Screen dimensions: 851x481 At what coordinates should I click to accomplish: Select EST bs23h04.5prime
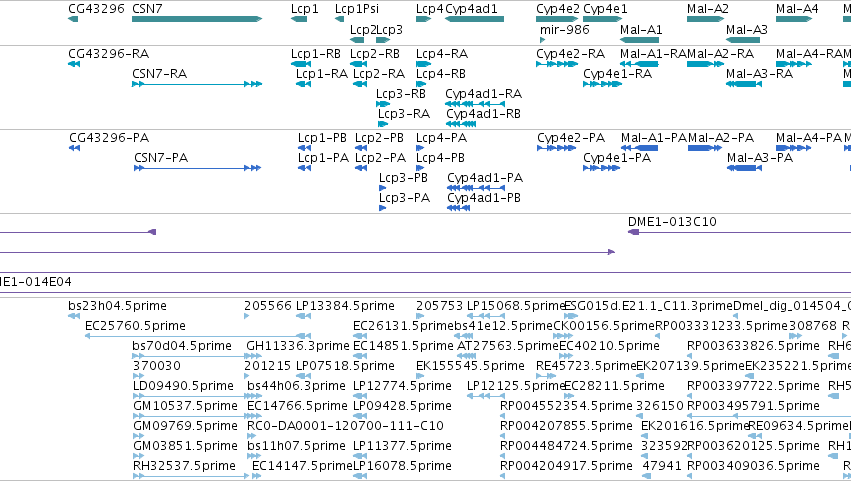click(x=117, y=306)
